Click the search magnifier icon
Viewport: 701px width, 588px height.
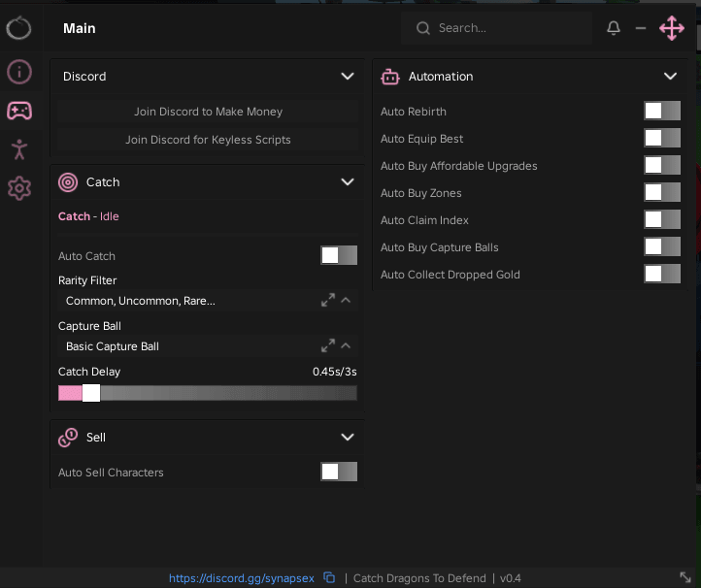pyautogui.click(x=423, y=28)
